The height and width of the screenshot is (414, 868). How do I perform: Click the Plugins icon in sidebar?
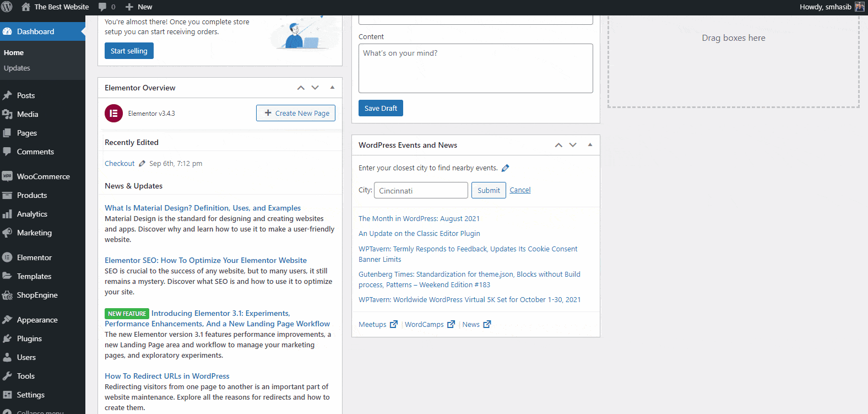[x=7, y=338]
